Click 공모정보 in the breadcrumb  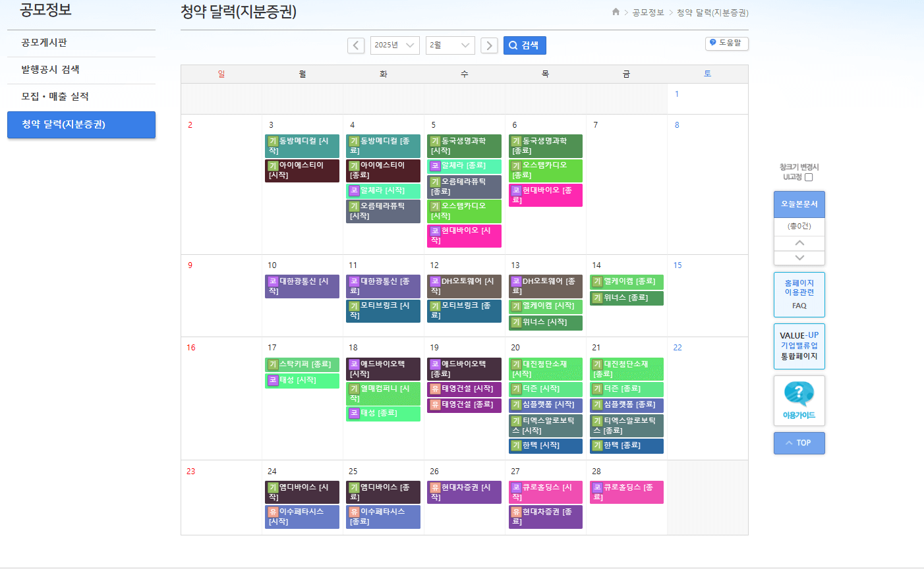648,13
